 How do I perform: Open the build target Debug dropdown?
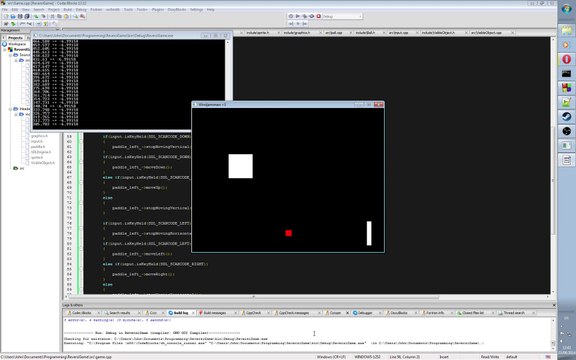[x=342, y=16]
